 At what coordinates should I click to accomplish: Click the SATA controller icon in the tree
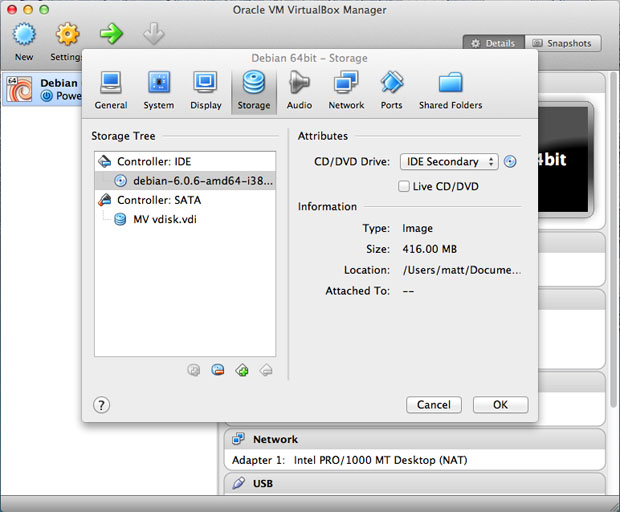[105, 200]
